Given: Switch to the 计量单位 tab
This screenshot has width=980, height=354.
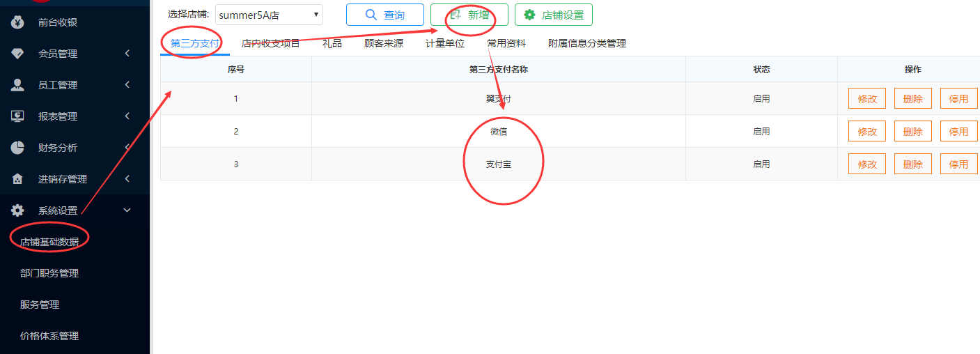Looking at the screenshot, I should pos(445,43).
